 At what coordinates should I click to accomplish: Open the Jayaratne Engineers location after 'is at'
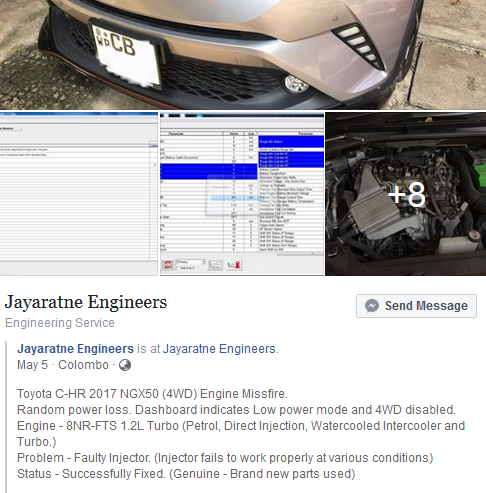point(219,349)
